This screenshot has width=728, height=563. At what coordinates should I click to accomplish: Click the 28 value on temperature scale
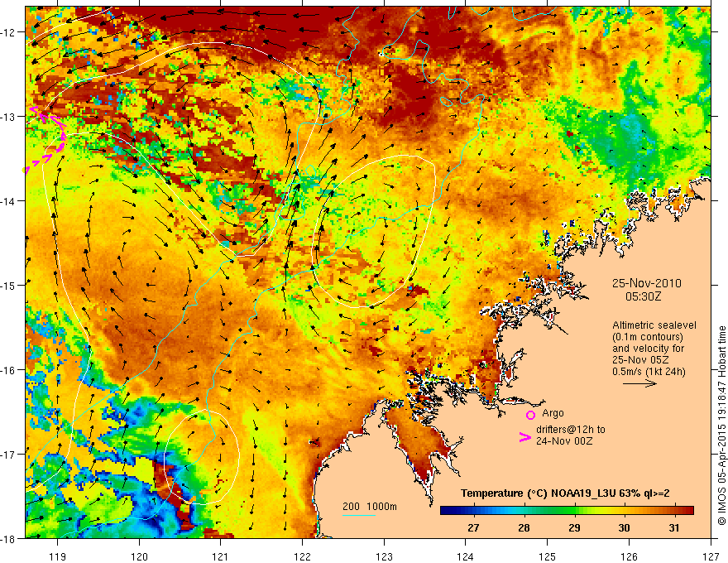click(524, 527)
